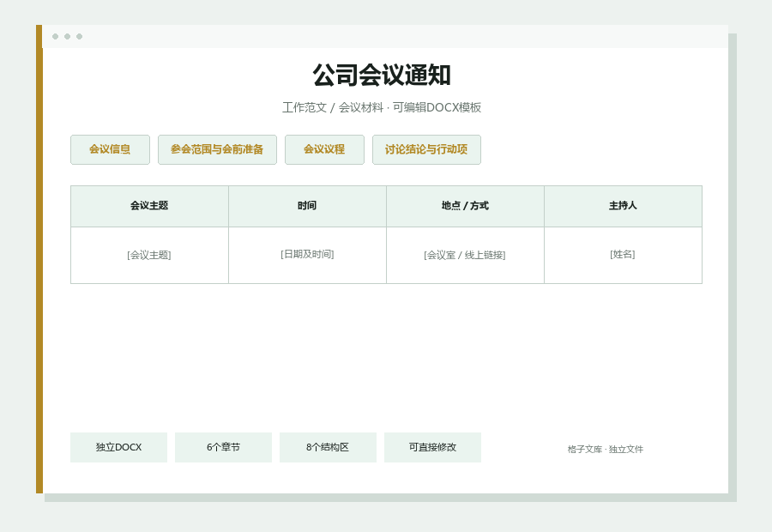The height and width of the screenshot is (532, 772).
Task: Click the middle window dot
Action: point(68,36)
